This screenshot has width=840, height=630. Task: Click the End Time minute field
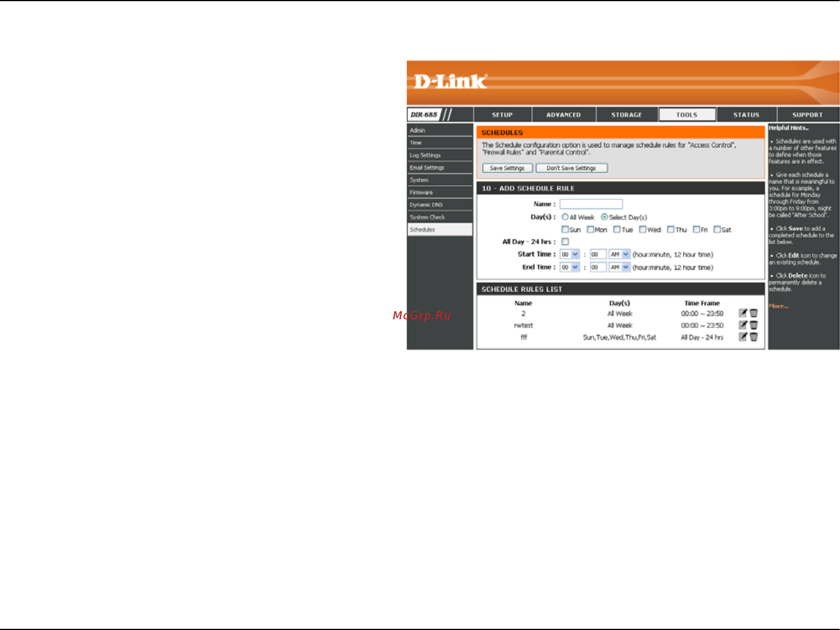pos(598,267)
